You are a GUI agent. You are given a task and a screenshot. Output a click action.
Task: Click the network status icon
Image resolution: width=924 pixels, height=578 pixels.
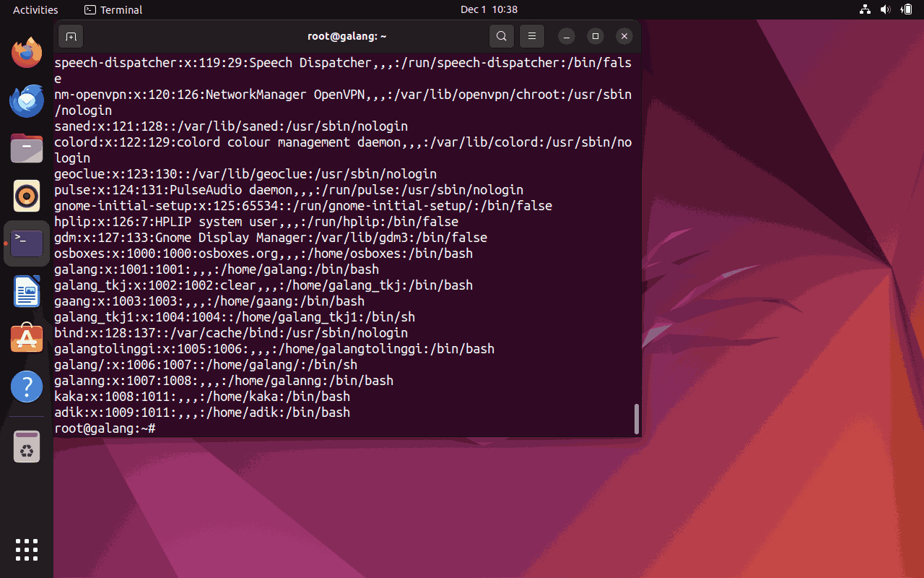click(x=866, y=9)
